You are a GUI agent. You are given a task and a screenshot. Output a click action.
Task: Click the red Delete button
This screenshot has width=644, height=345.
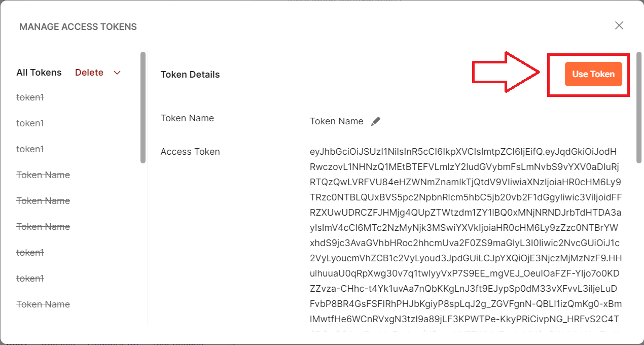pyautogui.click(x=89, y=73)
